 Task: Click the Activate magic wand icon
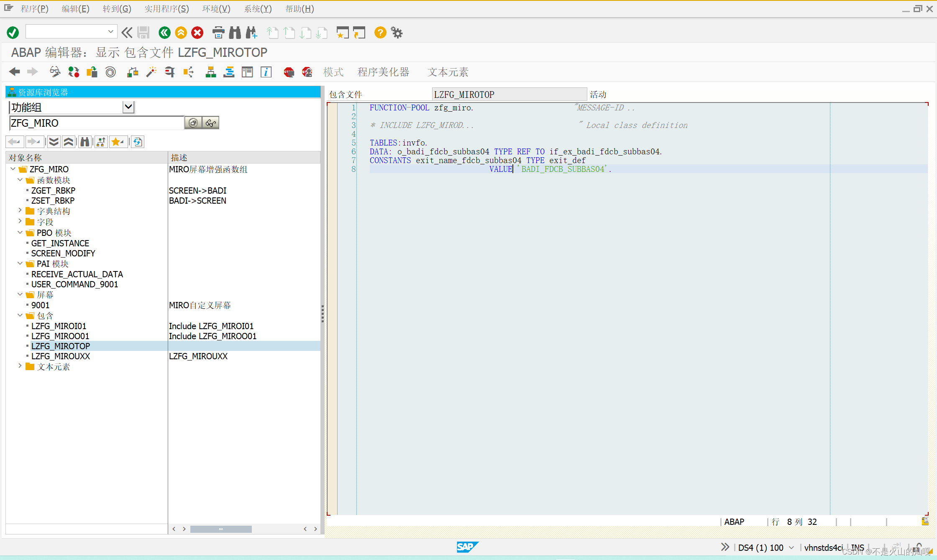[x=151, y=72]
